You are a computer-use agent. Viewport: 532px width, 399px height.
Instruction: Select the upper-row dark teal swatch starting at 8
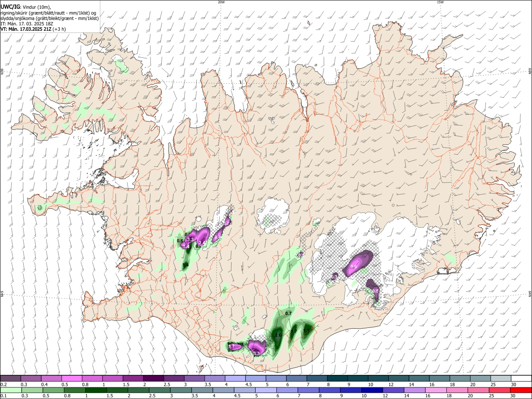(x=336, y=378)
